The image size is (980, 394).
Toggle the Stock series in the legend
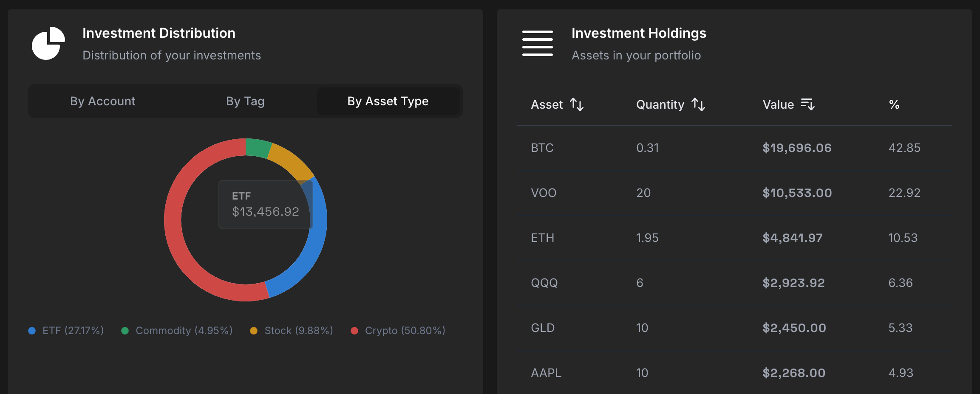coord(291,330)
